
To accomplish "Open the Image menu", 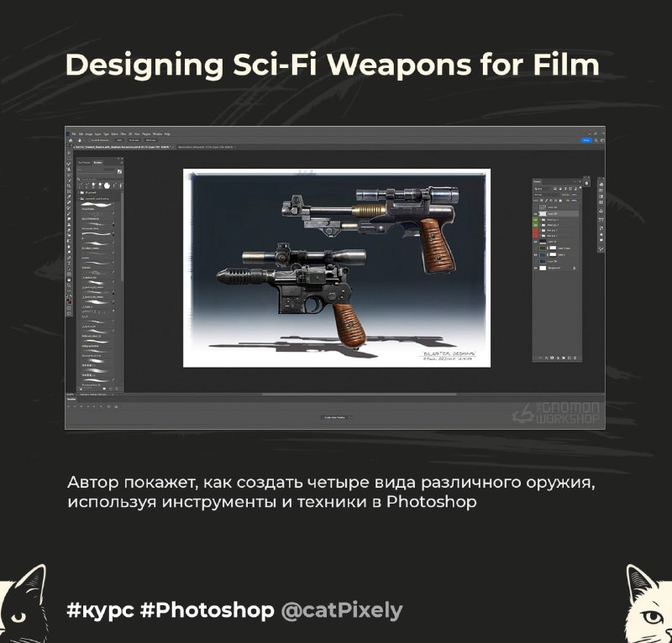I will (89, 134).
